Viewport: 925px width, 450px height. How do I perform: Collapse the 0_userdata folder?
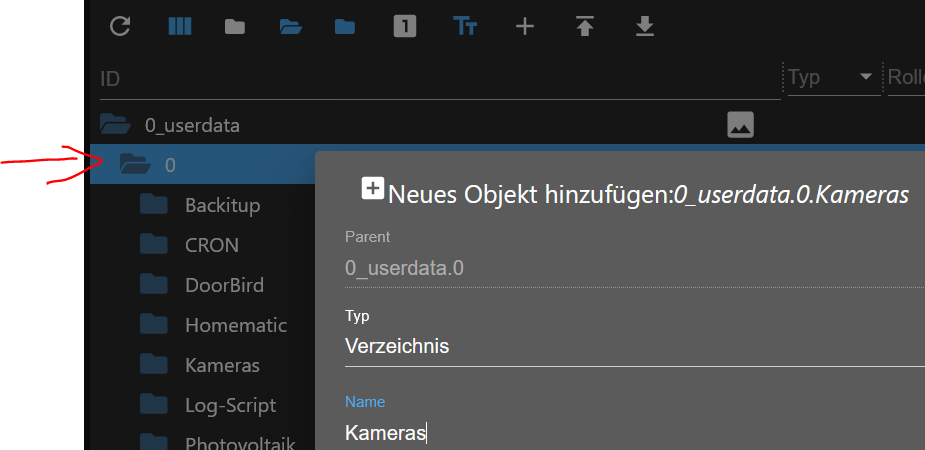pyautogui.click(x=115, y=125)
